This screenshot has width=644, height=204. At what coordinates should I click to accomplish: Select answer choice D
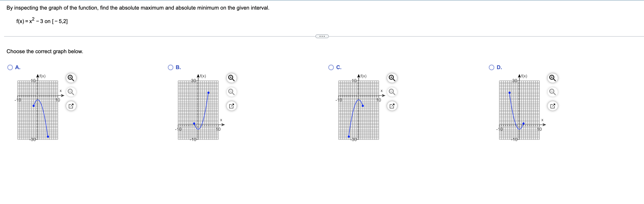(491, 67)
